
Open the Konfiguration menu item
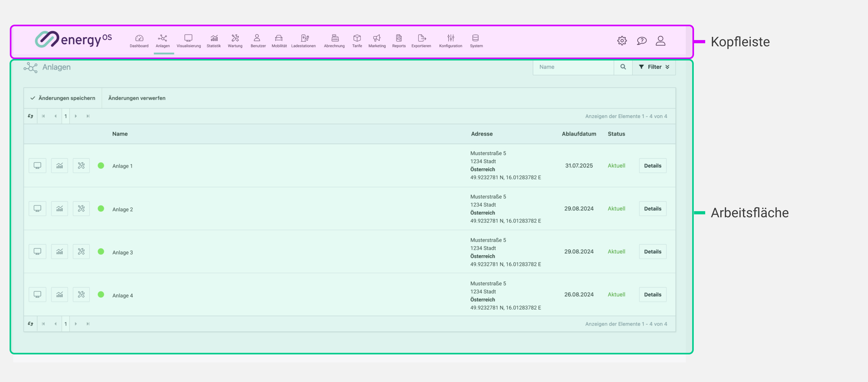pyautogui.click(x=450, y=41)
